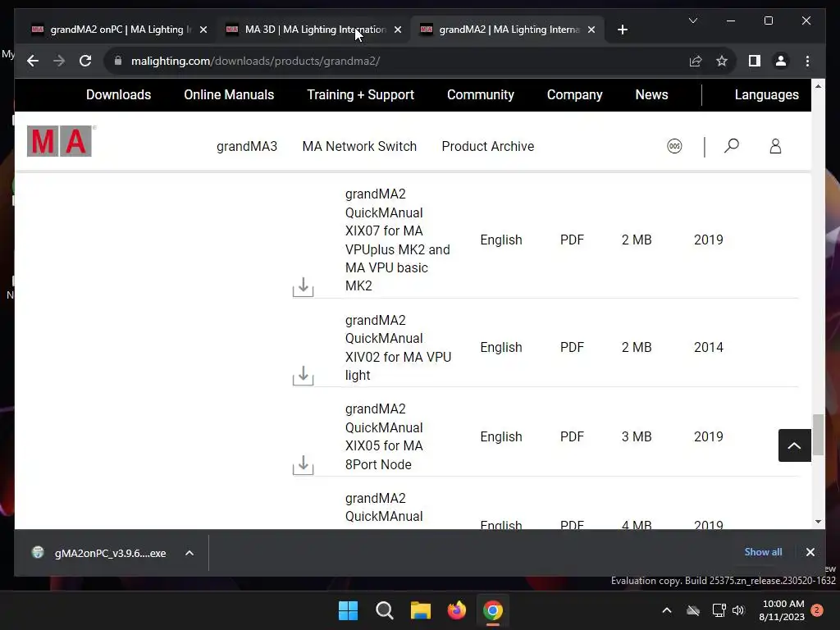
Task: Open the notification count badge
Action: (x=817, y=610)
